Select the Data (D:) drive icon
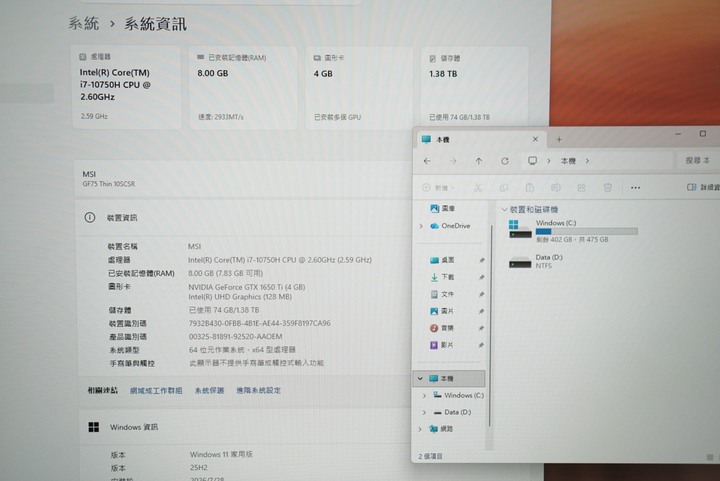The width and height of the screenshot is (720, 481). (520, 263)
